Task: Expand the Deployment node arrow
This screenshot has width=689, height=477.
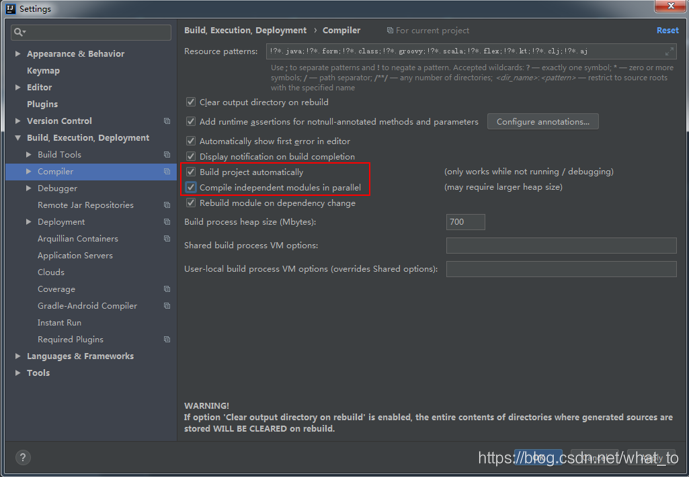Action: pos(29,222)
